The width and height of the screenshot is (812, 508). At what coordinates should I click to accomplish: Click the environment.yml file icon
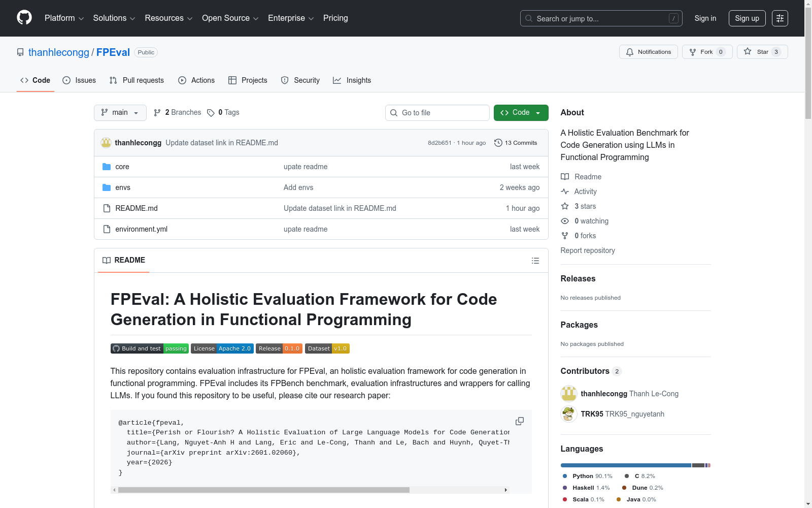[x=107, y=229]
